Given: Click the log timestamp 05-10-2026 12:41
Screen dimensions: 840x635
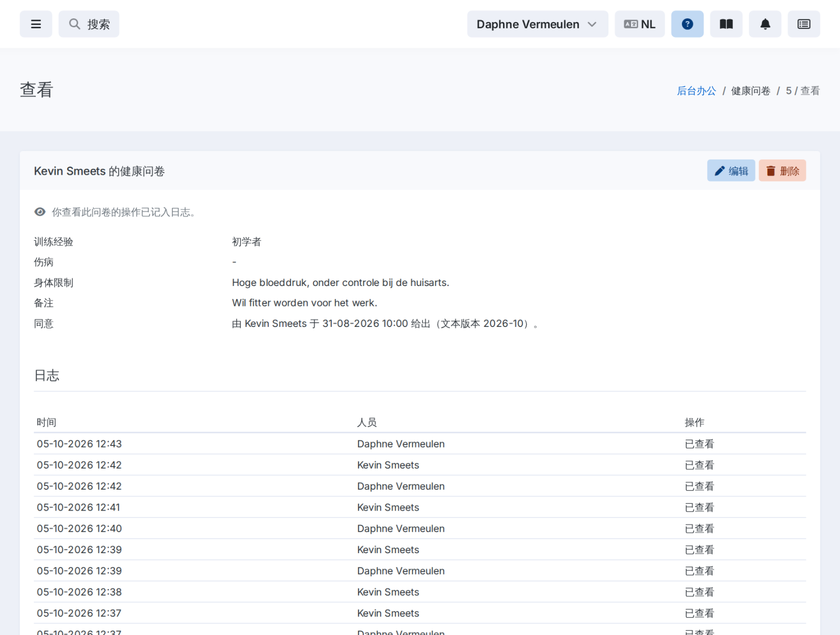Looking at the screenshot, I should point(78,507).
